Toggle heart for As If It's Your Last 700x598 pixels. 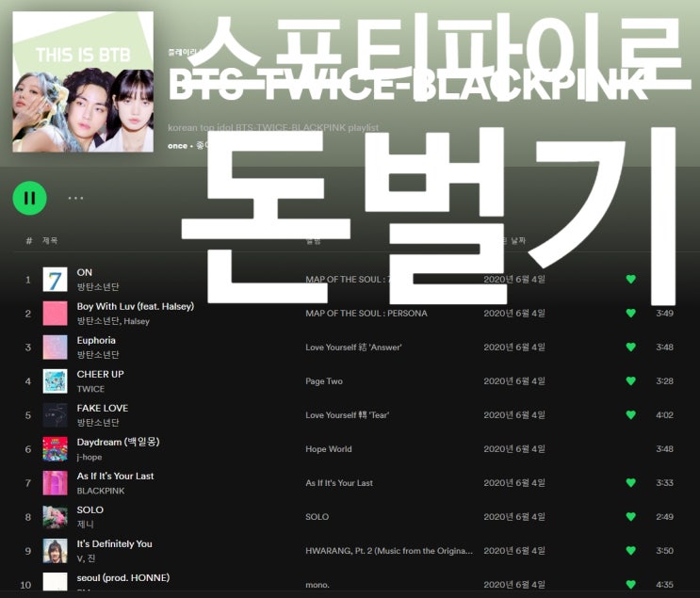click(x=631, y=482)
